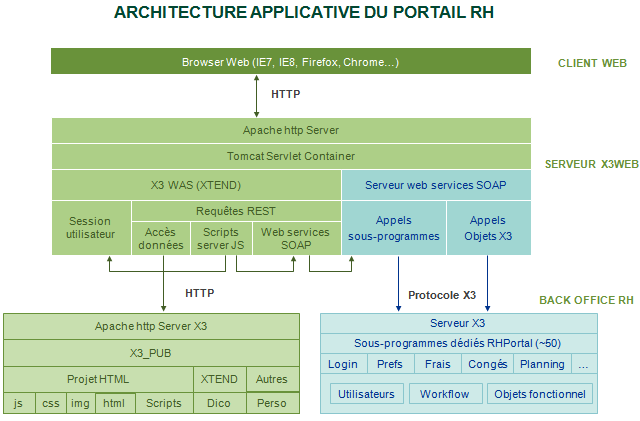This screenshot has height=421, width=640.
Task: Select the Appels Objets X3 box
Action: 488,228
